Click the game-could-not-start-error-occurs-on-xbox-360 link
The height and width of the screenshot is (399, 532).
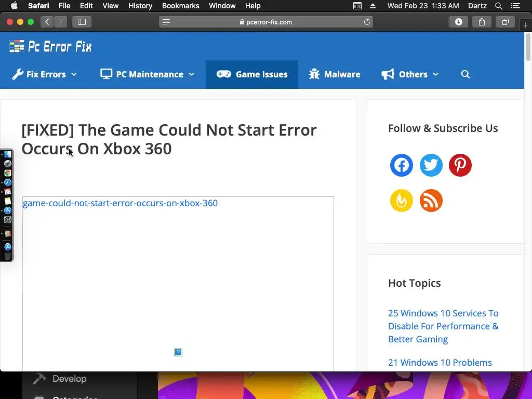click(x=120, y=203)
